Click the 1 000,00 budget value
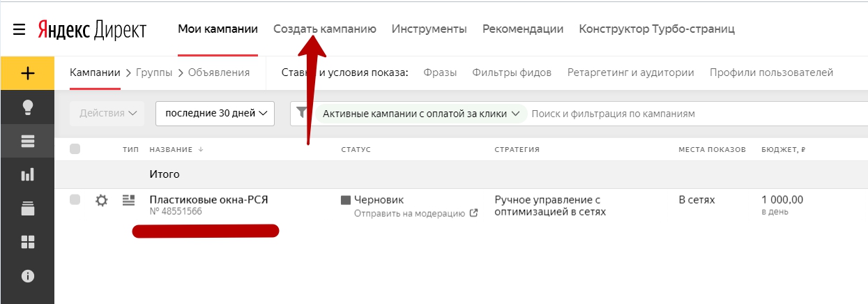 [x=782, y=199]
